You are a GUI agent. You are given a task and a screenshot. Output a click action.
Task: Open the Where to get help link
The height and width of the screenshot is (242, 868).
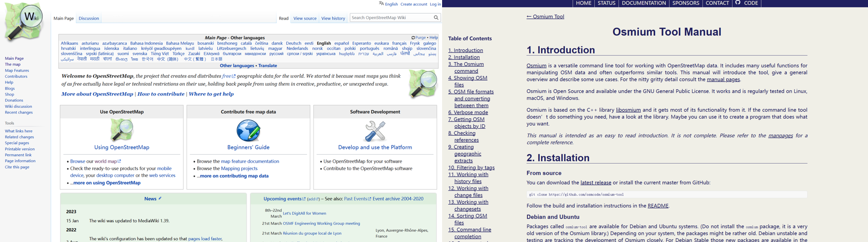211,94
